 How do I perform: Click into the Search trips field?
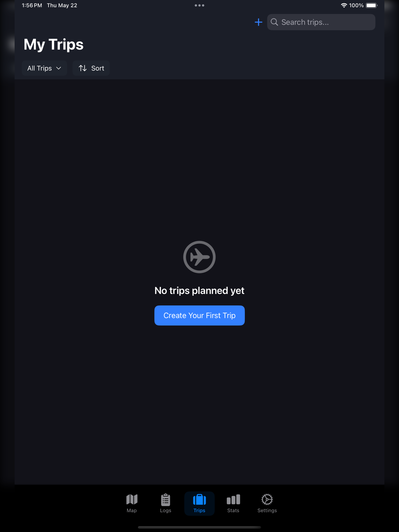point(321,22)
